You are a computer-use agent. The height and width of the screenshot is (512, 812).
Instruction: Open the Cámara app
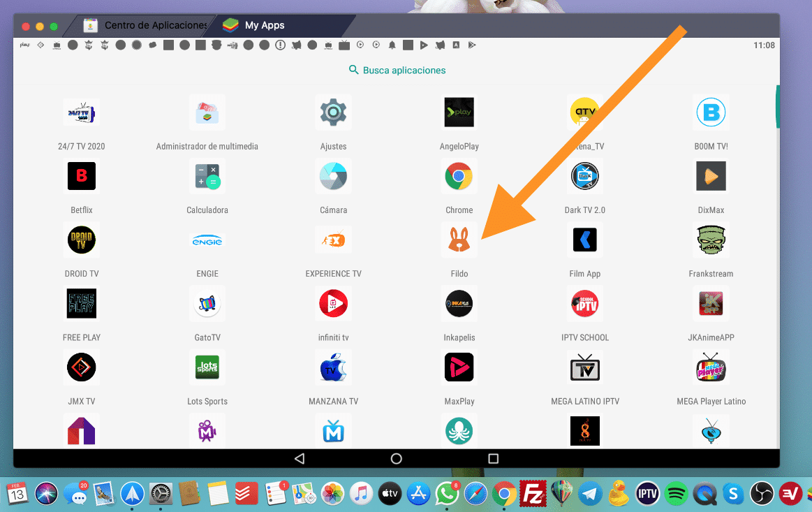click(x=333, y=176)
